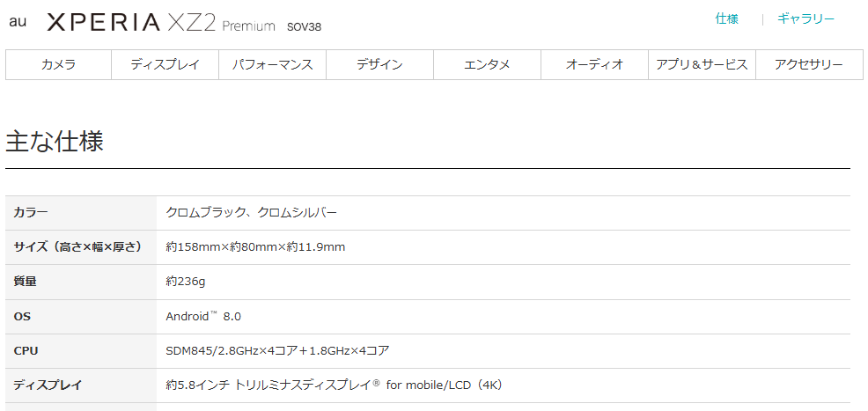Click the Android 8.0 OS value

(x=202, y=316)
